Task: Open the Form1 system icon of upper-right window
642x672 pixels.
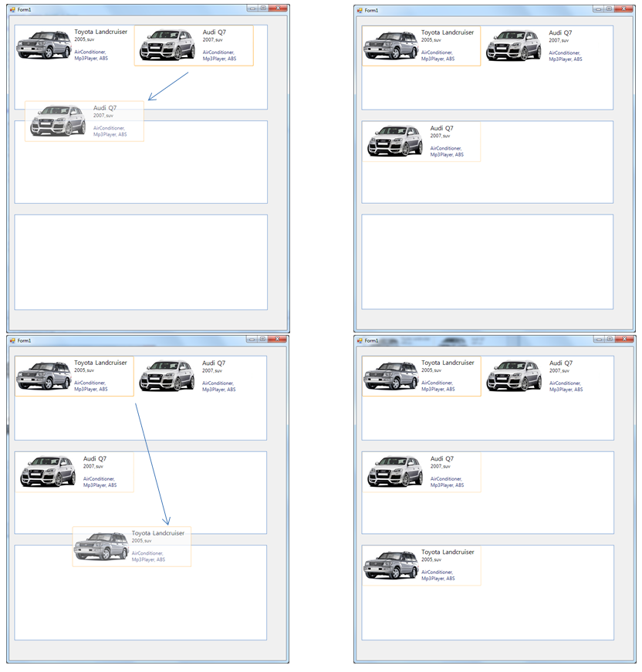Action: [x=360, y=10]
